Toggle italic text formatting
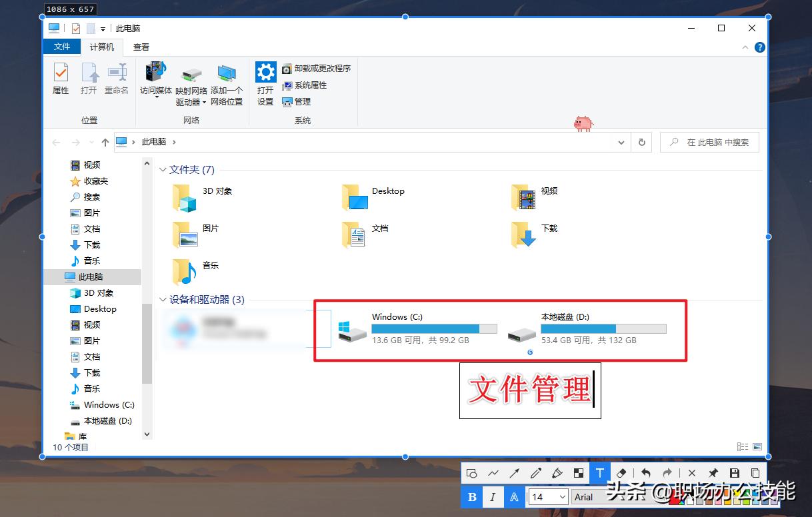 point(493,496)
